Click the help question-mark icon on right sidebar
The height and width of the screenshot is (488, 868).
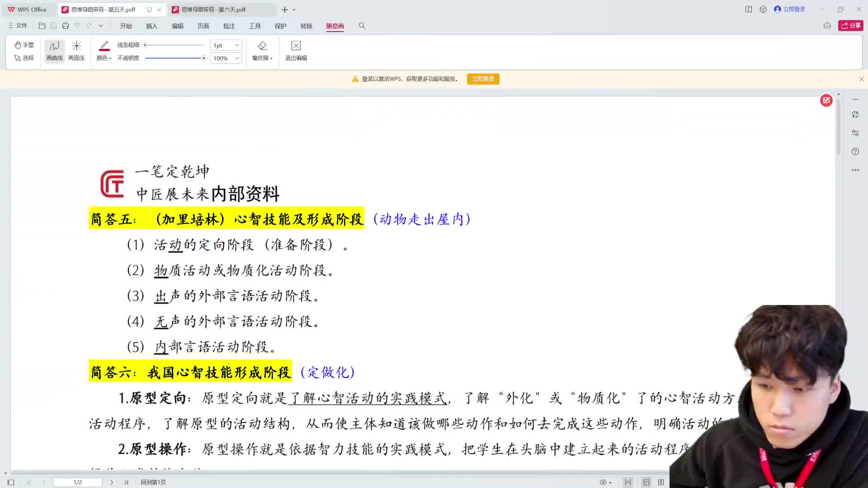[x=855, y=151]
